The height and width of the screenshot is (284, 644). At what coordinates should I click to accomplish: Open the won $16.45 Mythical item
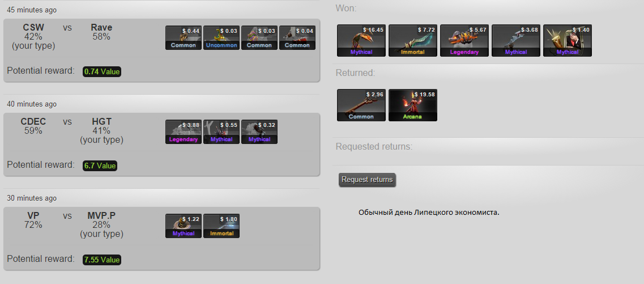tap(361, 41)
